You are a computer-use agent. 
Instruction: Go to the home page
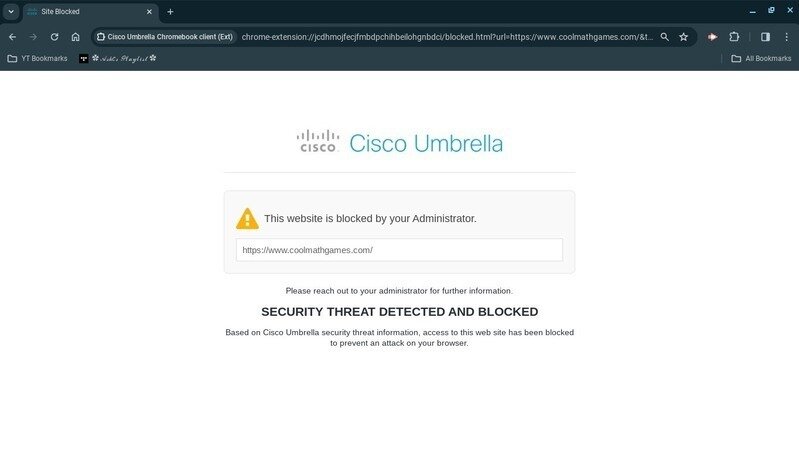[x=75, y=37]
